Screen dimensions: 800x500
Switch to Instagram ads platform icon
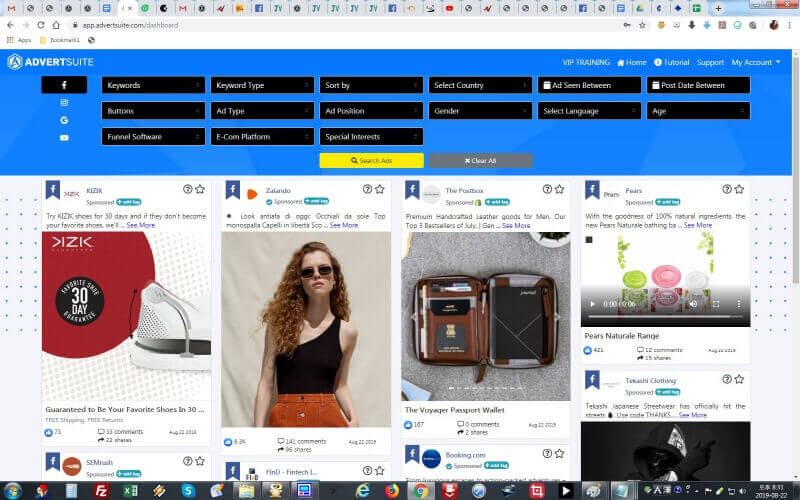64,103
